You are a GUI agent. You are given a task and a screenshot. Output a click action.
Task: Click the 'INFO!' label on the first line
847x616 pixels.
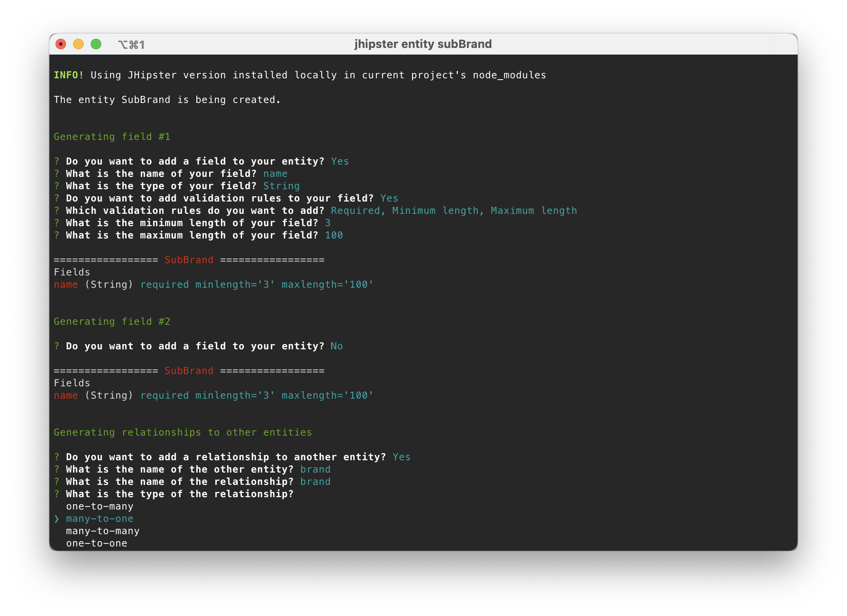click(69, 75)
